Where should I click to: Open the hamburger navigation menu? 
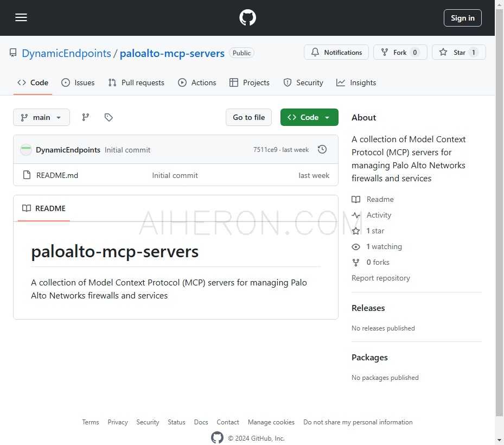(x=21, y=18)
